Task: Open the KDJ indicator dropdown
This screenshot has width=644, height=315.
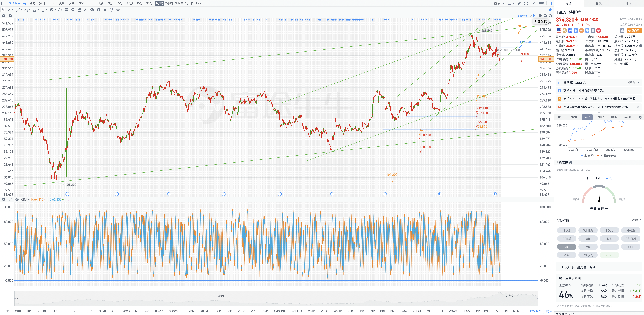Action: tap(25, 199)
